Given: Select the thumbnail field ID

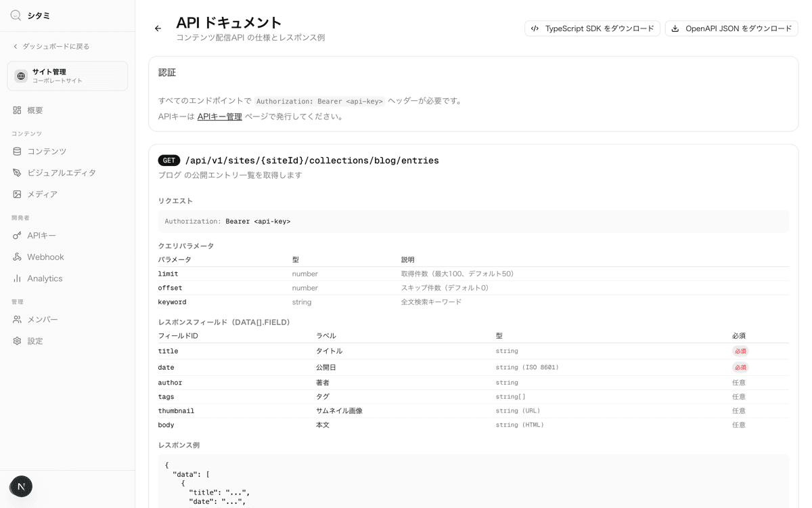Looking at the screenshot, I should click(x=177, y=411).
